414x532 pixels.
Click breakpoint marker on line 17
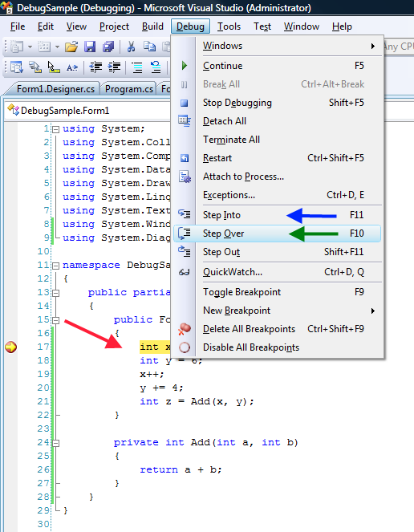(x=11, y=347)
